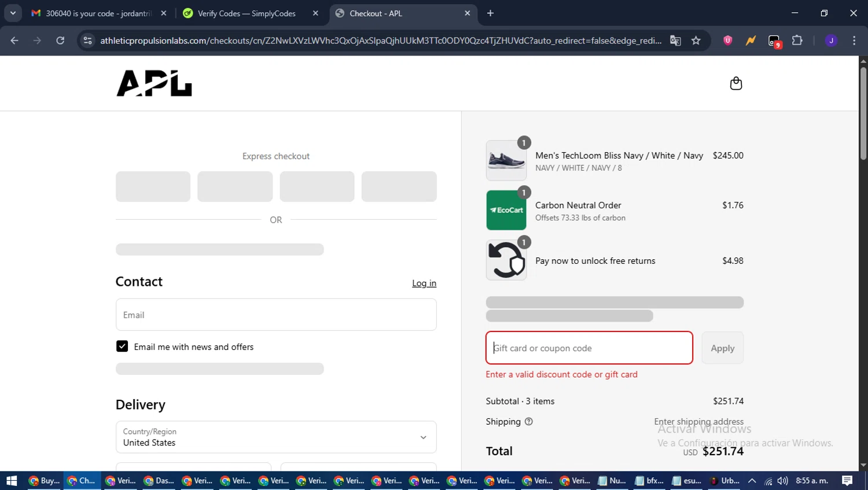Open the tab search dropdown arrow
Viewport: 868px width, 490px height.
(13, 13)
